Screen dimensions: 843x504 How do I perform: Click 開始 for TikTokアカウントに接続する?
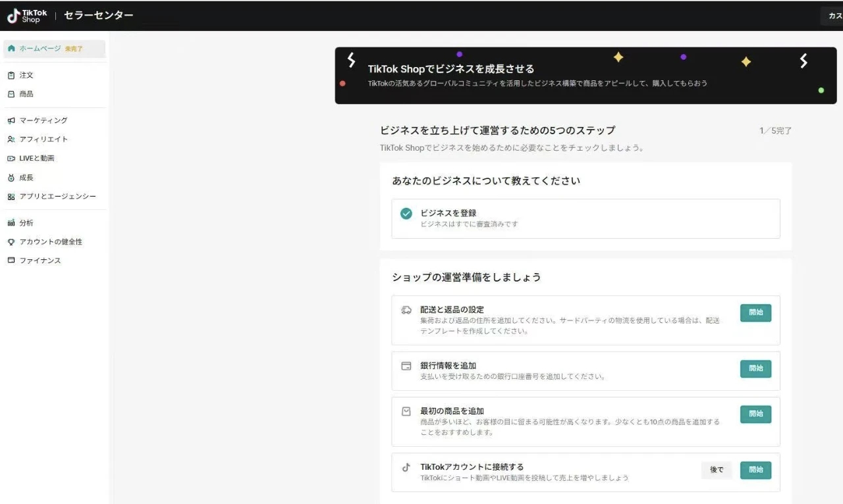point(755,470)
